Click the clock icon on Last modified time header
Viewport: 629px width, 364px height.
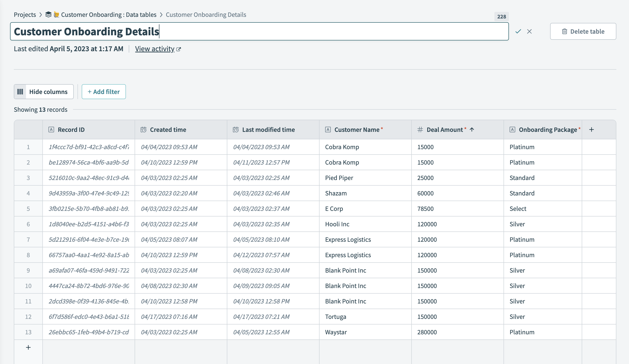(235, 129)
